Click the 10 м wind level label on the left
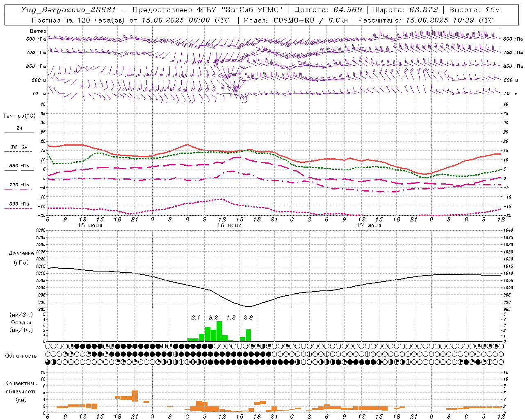525x420 pixels. pos(39,94)
